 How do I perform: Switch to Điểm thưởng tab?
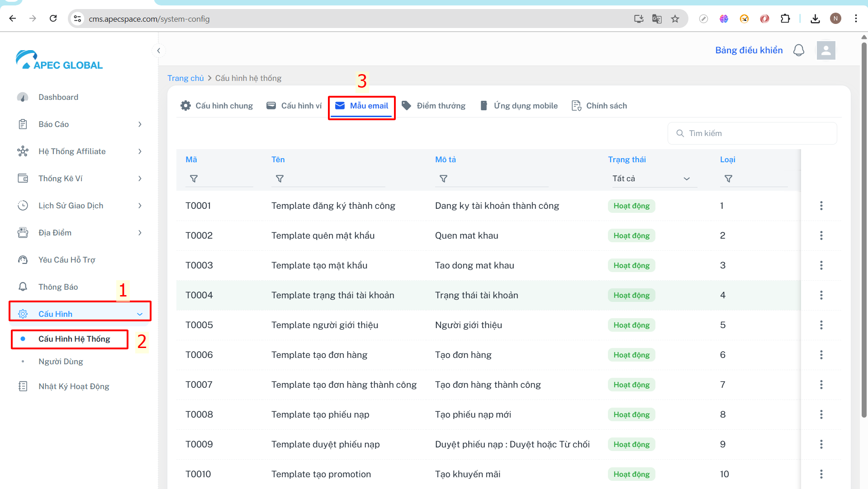pos(433,106)
